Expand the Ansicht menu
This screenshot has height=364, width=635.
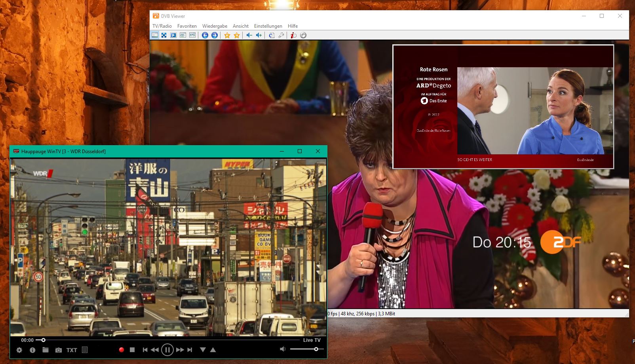(241, 26)
